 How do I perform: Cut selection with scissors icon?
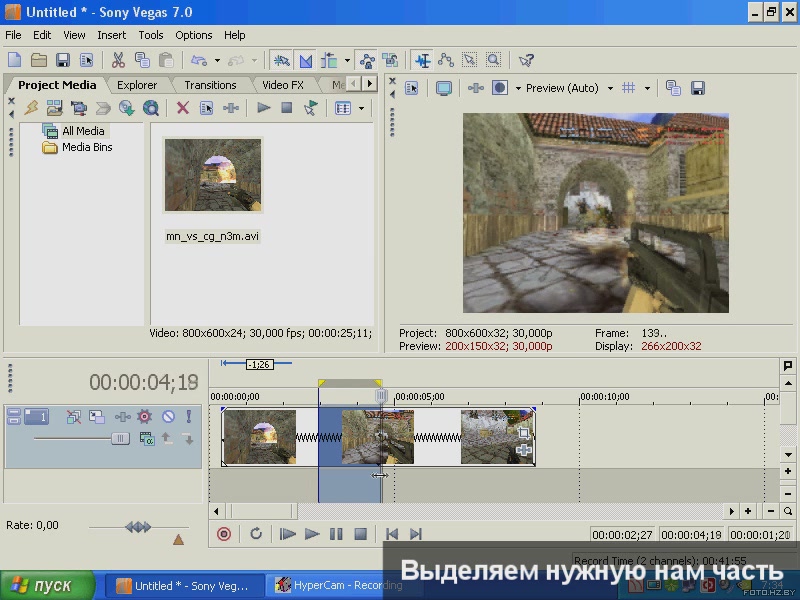pyautogui.click(x=118, y=60)
